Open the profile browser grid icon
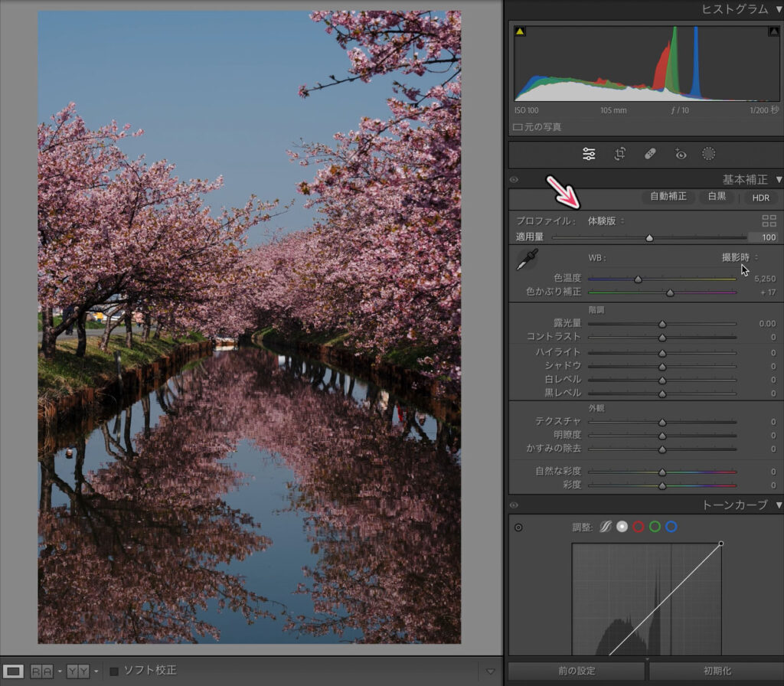The width and height of the screenshot is (784, 686). pyautogui.click(x=769, y=220)
